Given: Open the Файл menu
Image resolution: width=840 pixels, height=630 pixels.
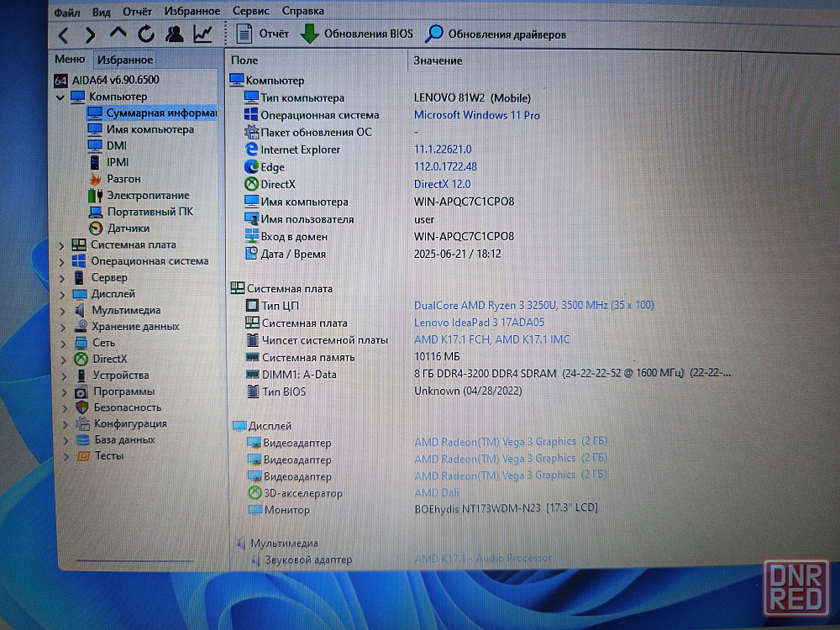Looking at the screenshot, I should point(67,12).
